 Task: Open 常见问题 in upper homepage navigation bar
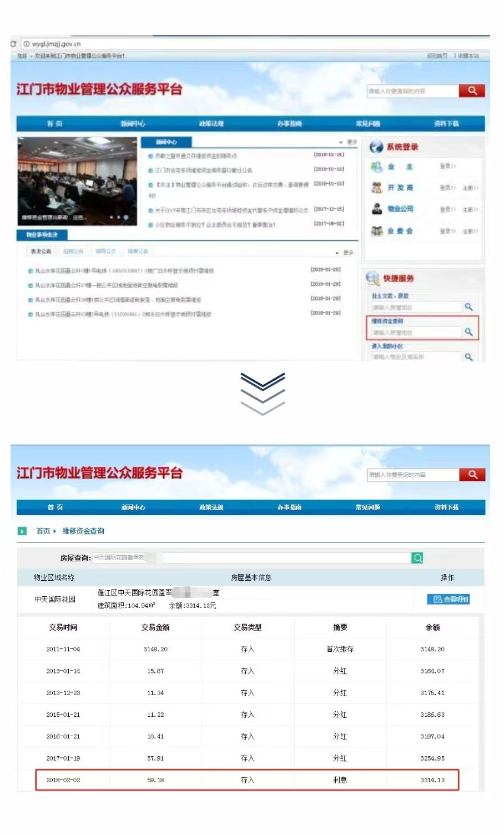pyautogui.click(x=368, y=123)
